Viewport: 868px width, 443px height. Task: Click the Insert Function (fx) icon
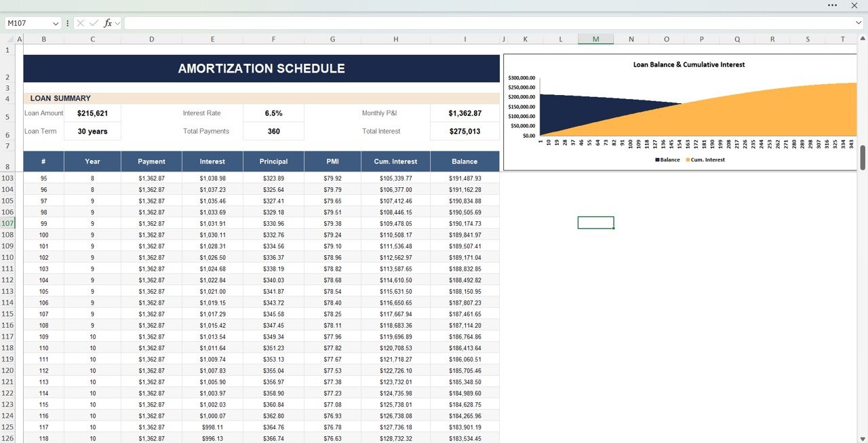(x=108, y=22)
